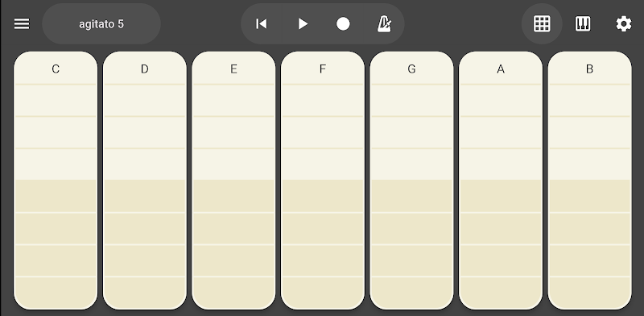Tap the E note label
This screenshot has width=644, height=316.
coord(233,69)
